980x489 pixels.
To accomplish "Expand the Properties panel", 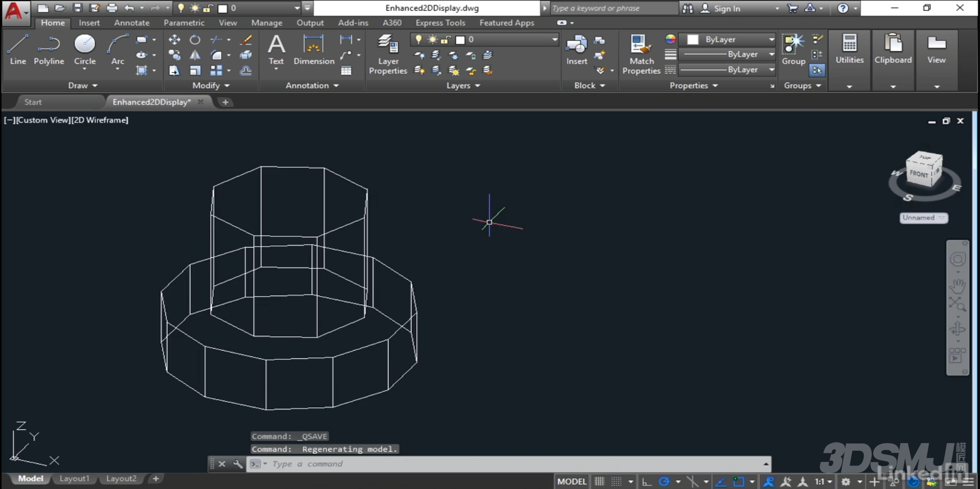I will (694, 85).
